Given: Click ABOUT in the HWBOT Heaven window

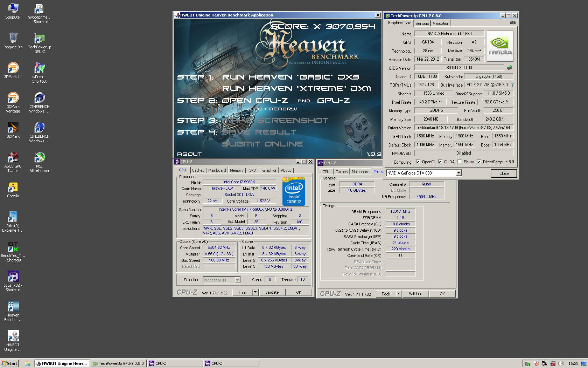Looking at the screenshot, I should [x=189, y=154].
